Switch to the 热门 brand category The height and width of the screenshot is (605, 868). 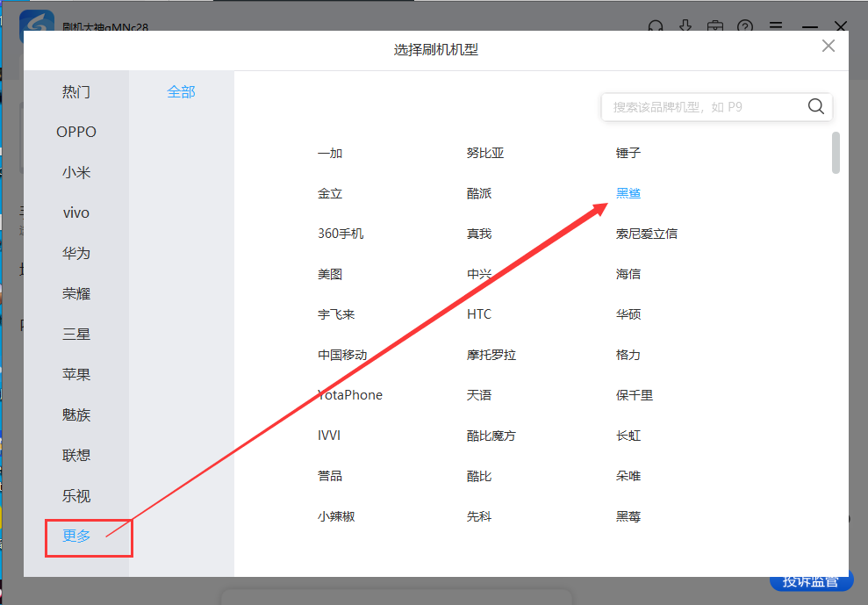click(x=76, y=92)
